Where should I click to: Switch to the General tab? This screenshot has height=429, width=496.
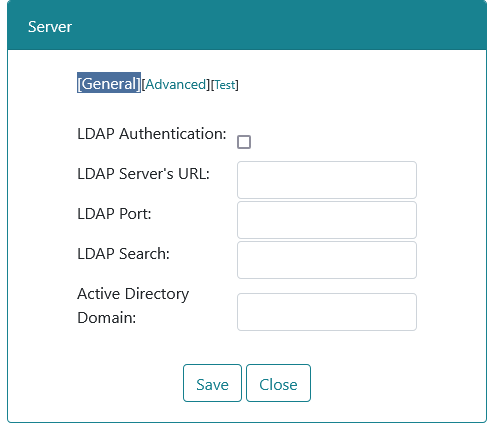pos(109,83)
